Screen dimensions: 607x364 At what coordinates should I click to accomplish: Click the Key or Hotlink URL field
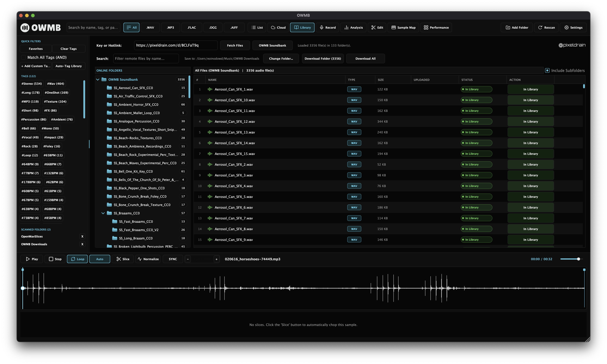click(x=176, y=45)
